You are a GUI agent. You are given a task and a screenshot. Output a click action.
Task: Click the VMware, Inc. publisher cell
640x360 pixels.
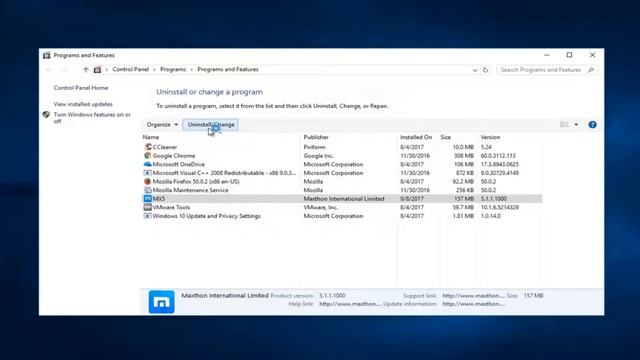(x=320, y=207)
